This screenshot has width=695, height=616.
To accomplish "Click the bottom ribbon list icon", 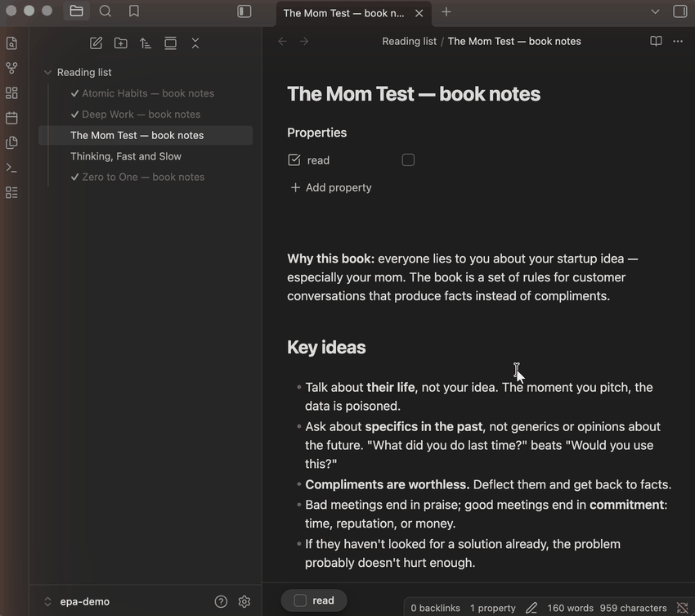I will (x=12, y=192).
